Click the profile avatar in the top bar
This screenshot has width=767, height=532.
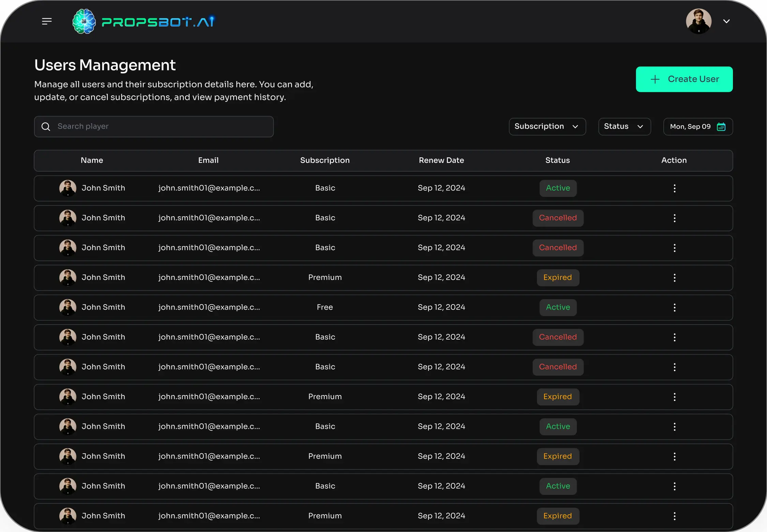tap(698, 21)
